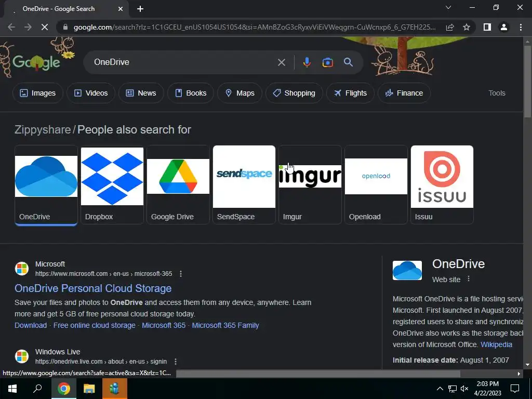This screenshot has height=399, width=532.
Task: Open the notification center
Action: 515,389
